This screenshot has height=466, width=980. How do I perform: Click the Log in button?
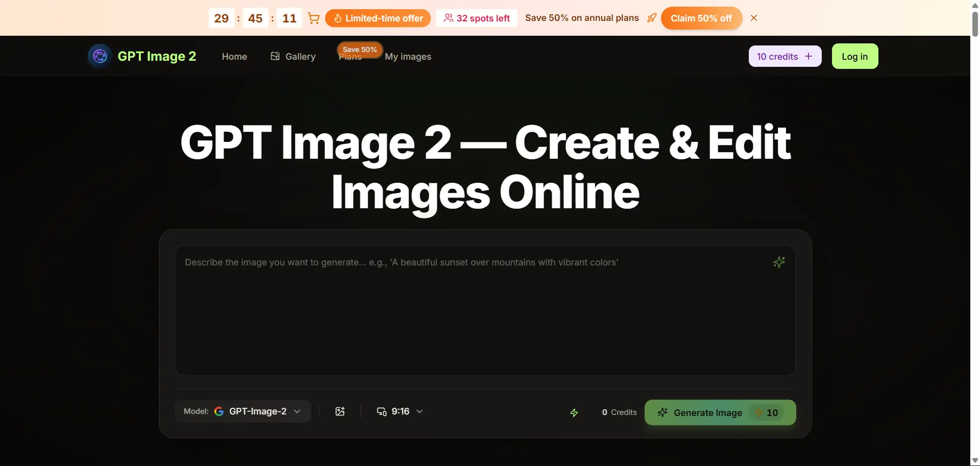coord(855,56)
